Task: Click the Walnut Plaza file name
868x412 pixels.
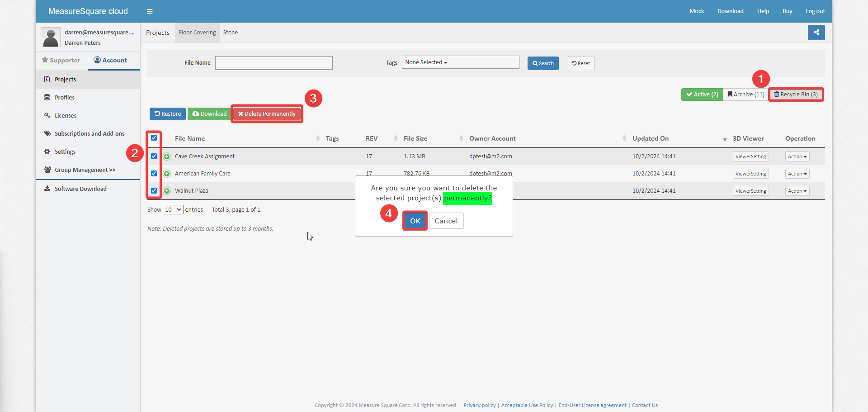Action: tap(192, 191)
